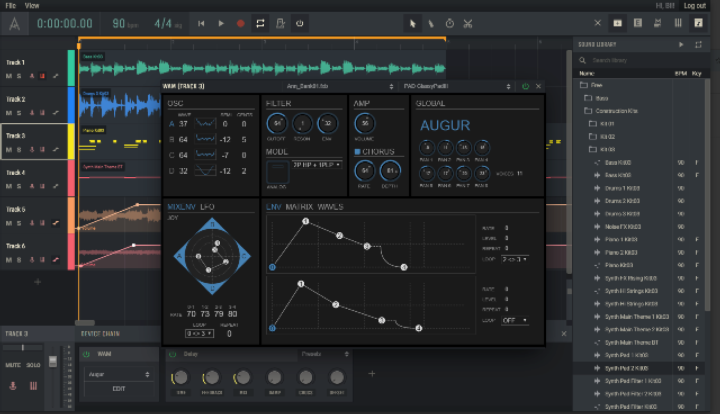This screenshot has width=720, height=414.
Task: Expand the Construction Kits folder
Action: (x=616, y=111)
